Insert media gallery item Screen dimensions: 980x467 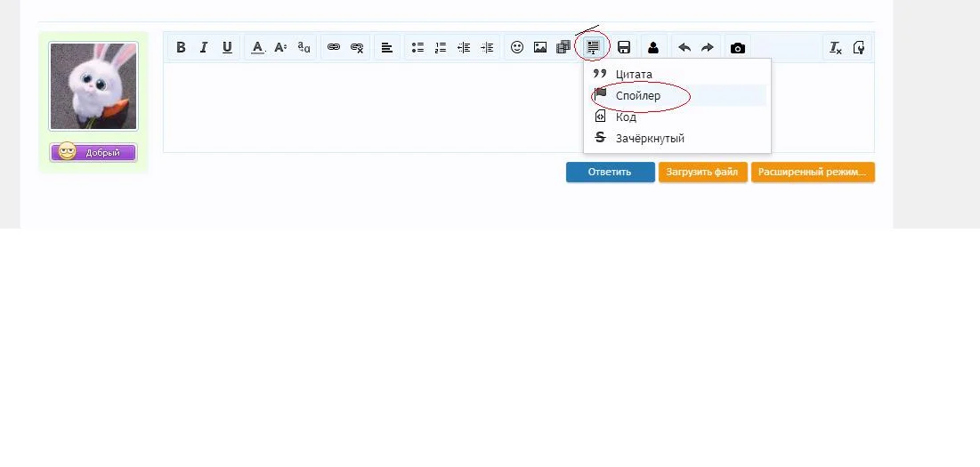[563, 47]
